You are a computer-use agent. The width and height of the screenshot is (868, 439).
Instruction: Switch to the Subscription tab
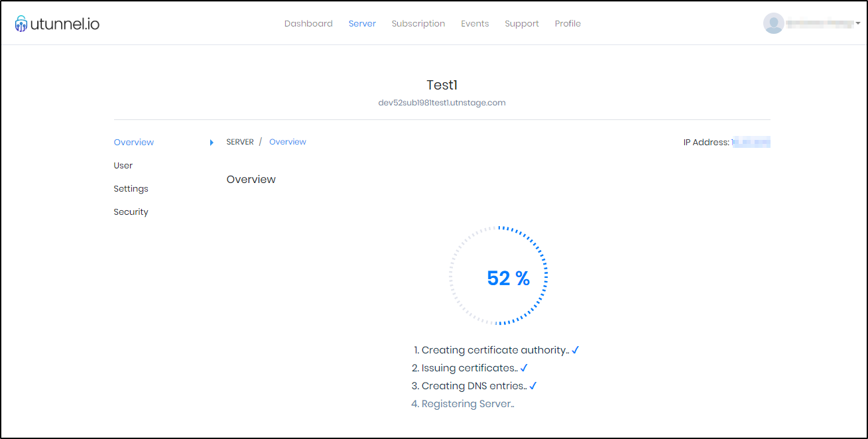pos(418,23)
